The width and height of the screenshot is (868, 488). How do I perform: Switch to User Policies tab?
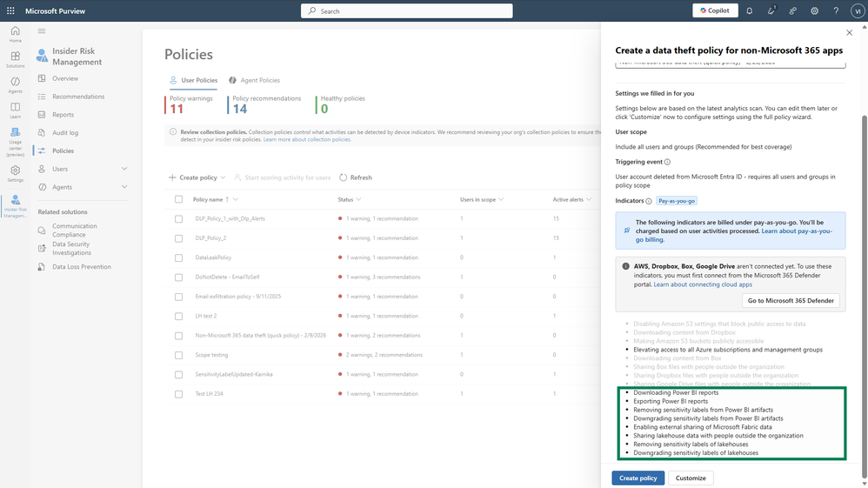pos(193,80)
